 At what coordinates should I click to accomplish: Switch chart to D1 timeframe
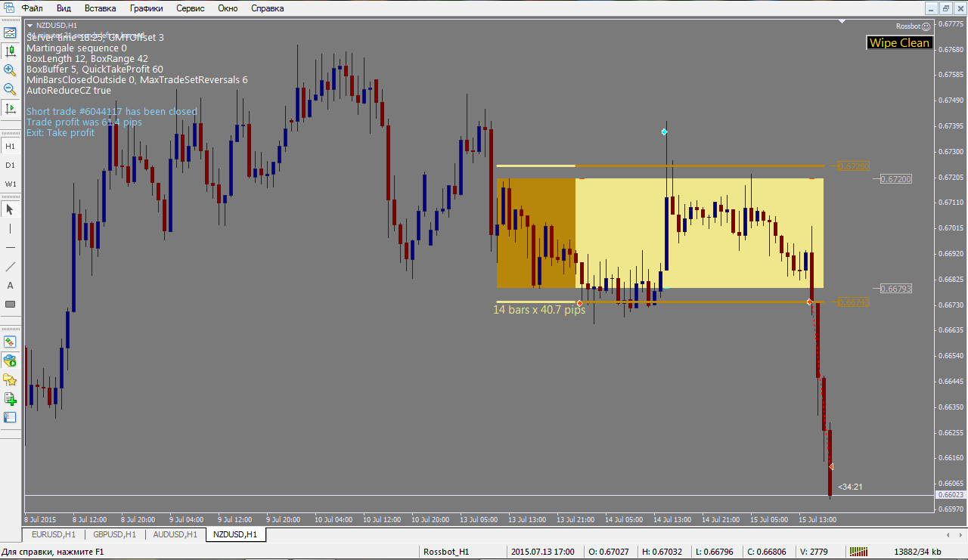point(10,165)
